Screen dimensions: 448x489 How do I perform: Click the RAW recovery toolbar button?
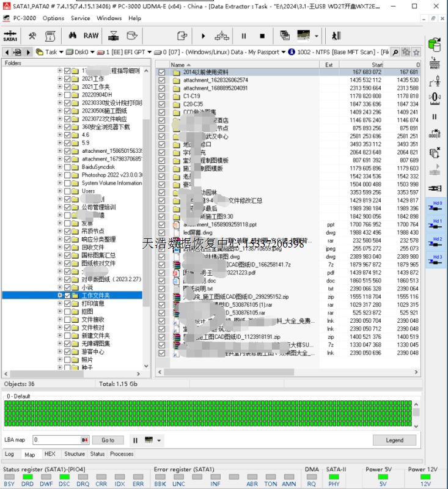pos(90,36)
